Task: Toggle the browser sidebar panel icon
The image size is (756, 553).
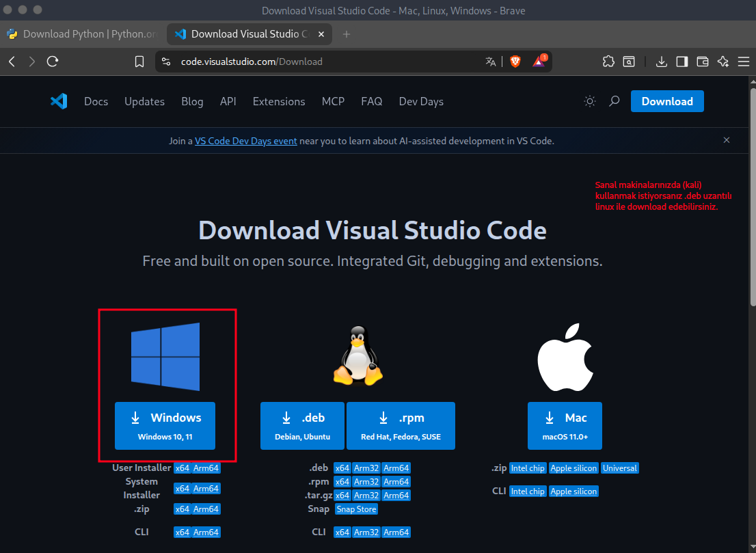Action: click(x=681, y=62)
